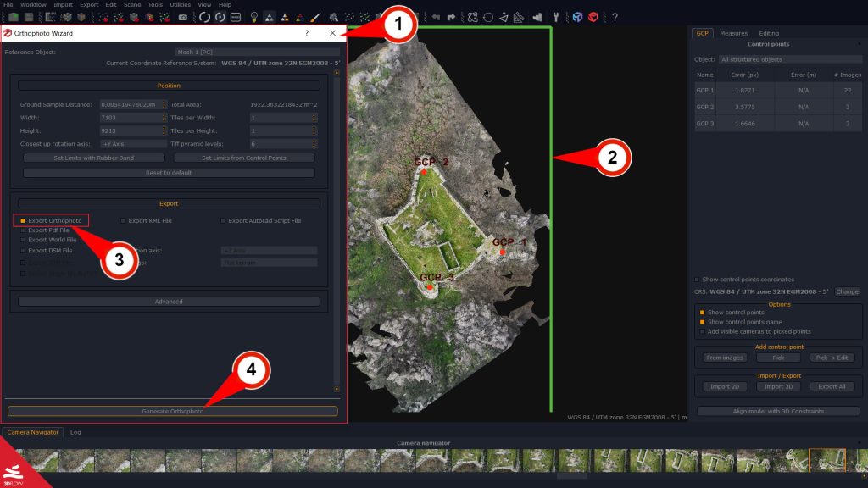
Task: Disable Show control points name
Action: (x=702, y=322)
